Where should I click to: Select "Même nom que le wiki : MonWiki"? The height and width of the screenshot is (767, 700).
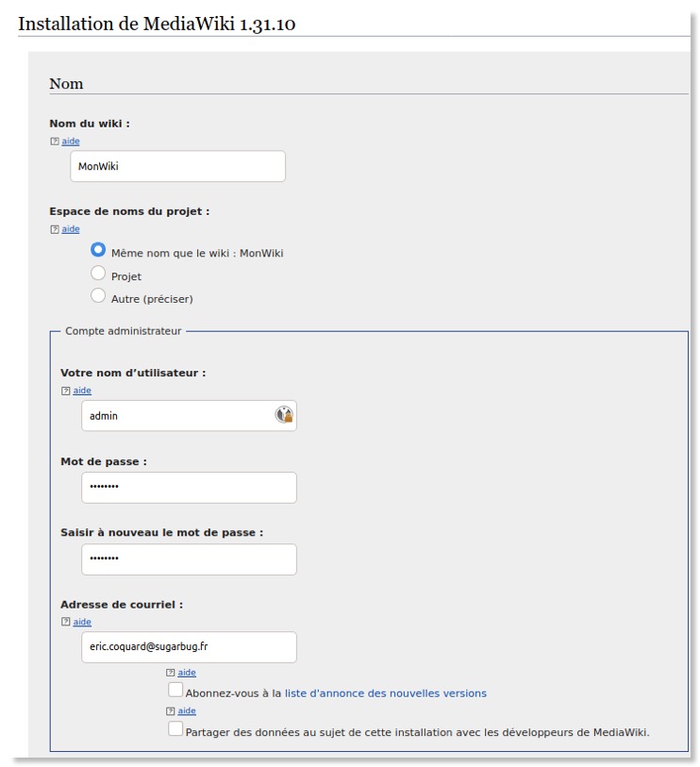(98, 248)
